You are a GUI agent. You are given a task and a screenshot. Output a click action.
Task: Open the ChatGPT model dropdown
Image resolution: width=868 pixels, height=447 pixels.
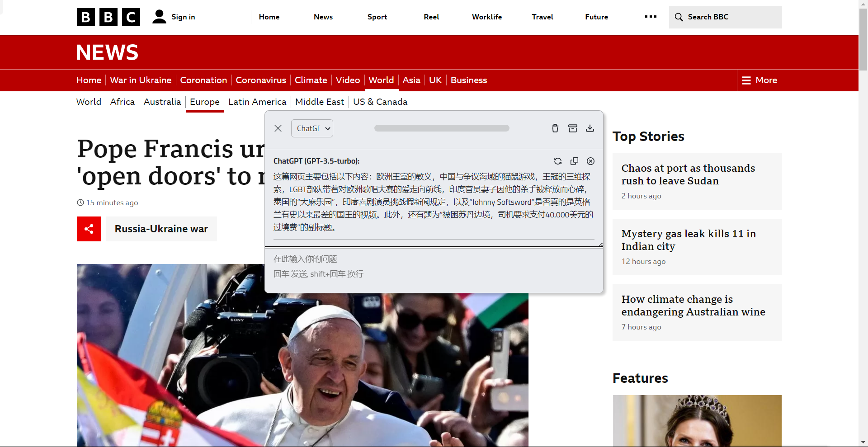click(312, 128)
